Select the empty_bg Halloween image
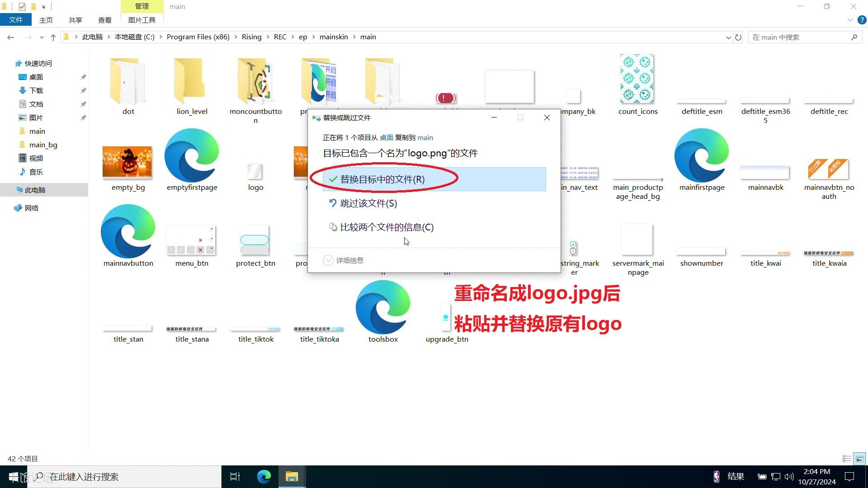This screenshot has width=868, height=488. coord(128,168)
